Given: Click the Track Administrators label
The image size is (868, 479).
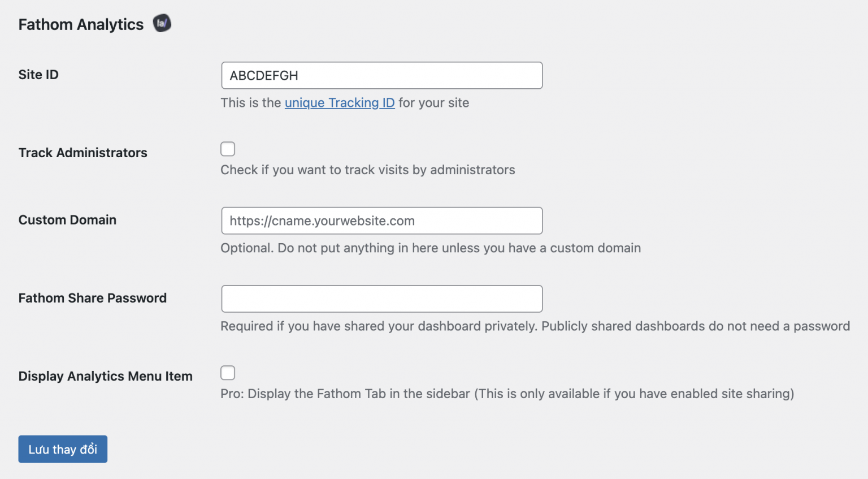Looking at the screenshot, I should click(83, 152).
